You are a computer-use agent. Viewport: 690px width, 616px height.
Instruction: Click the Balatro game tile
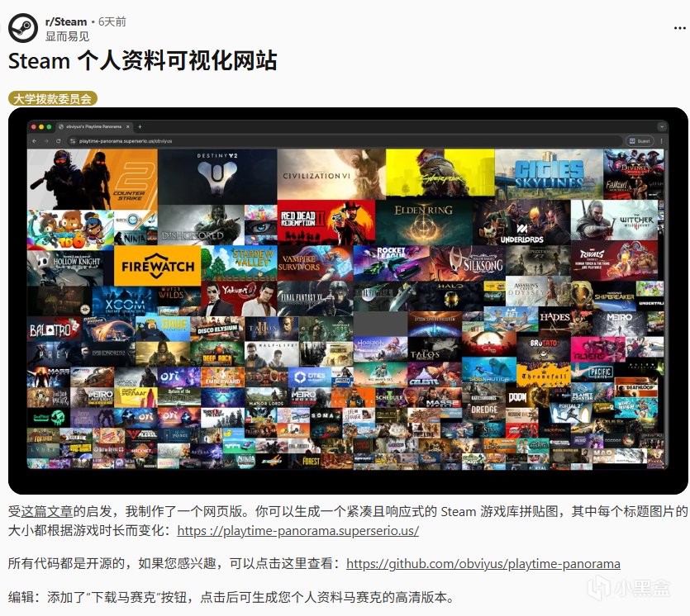pyautogui.click(x=55, y=329)
